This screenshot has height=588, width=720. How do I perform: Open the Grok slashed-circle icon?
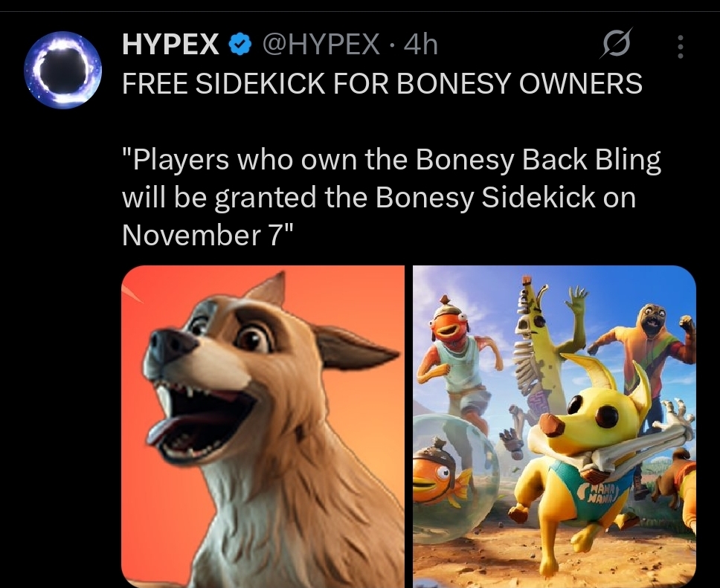pos(616,44)
